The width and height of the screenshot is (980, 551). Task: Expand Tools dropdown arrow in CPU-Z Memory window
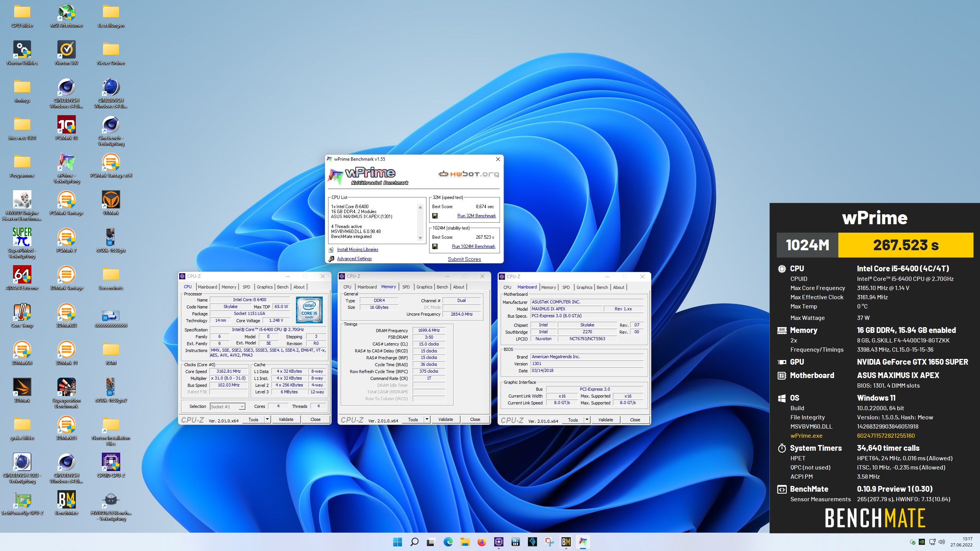pyautogui.click(x=427, y=419)
